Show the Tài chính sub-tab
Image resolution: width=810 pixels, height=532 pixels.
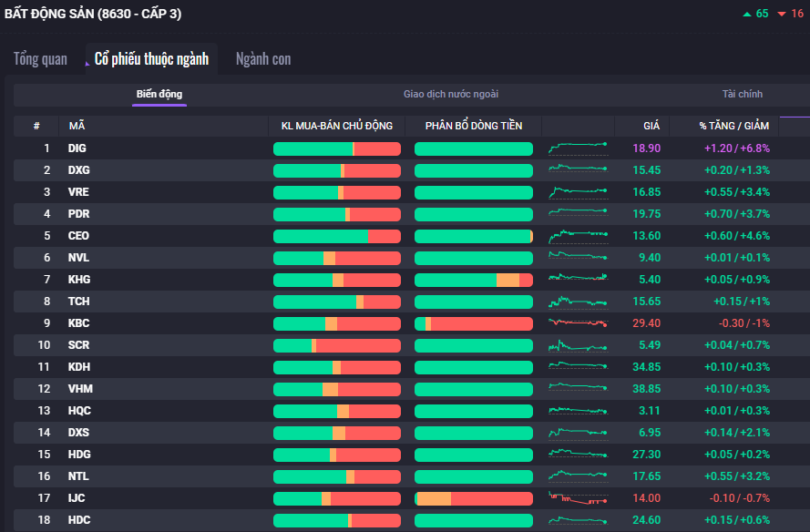pyautogui.click(x=742, y=94)
